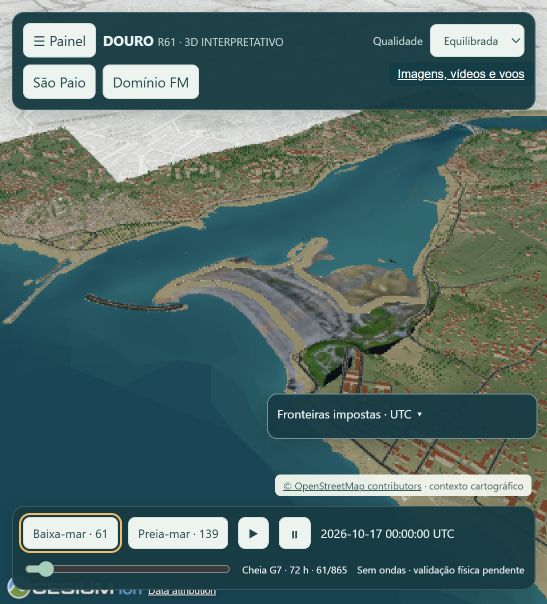Start playback with the play button
547x604 pixels.
click(x=253, y=534)
